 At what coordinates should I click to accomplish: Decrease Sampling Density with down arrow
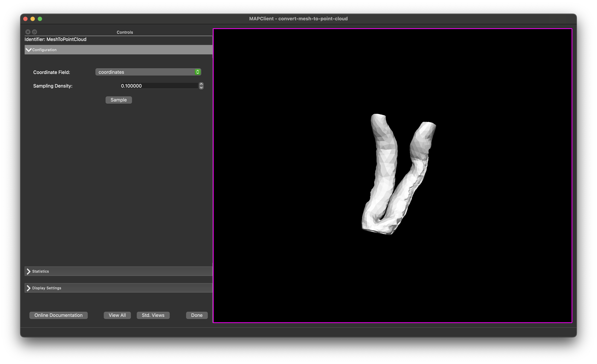click(201, 88)
